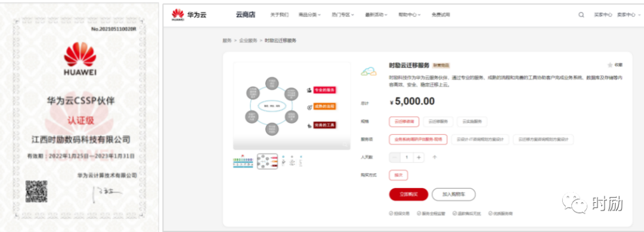The image size is (644, 232).
Task: Select the 云迁移方案咨询规划方案设计 service item
Action: pos(543,140)
